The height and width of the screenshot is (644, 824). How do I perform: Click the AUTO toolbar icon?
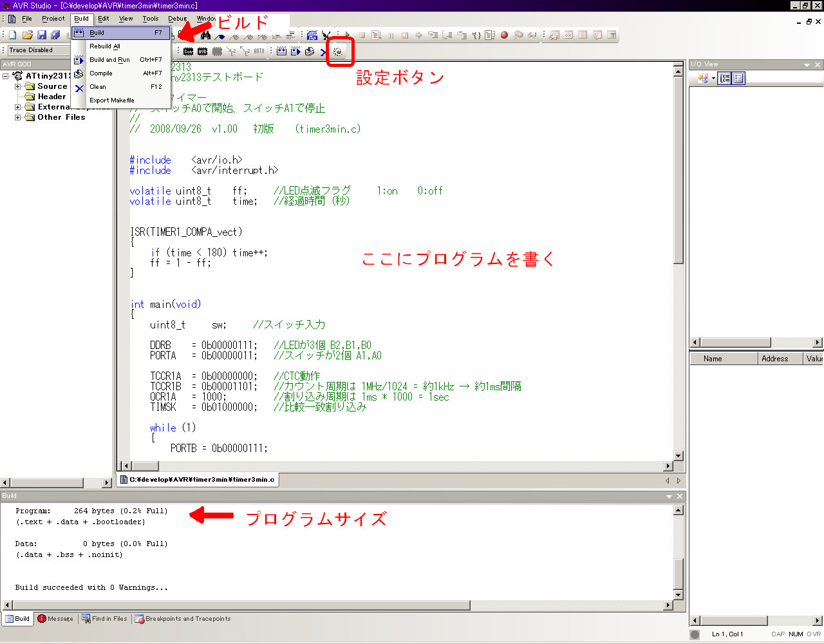click(x=259, y=51)
